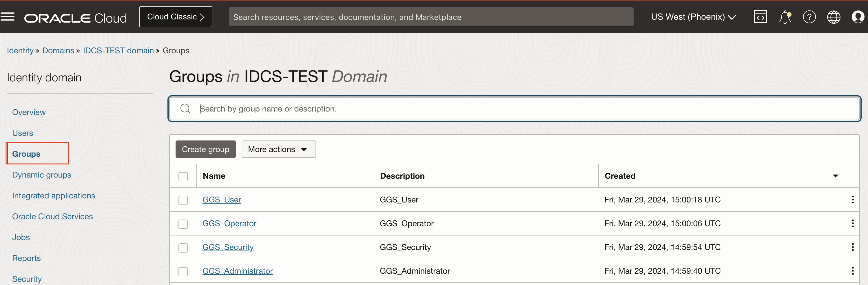Viewport: 868px width, 285px height.
Task: Click the Create group button
Action: 205,149
